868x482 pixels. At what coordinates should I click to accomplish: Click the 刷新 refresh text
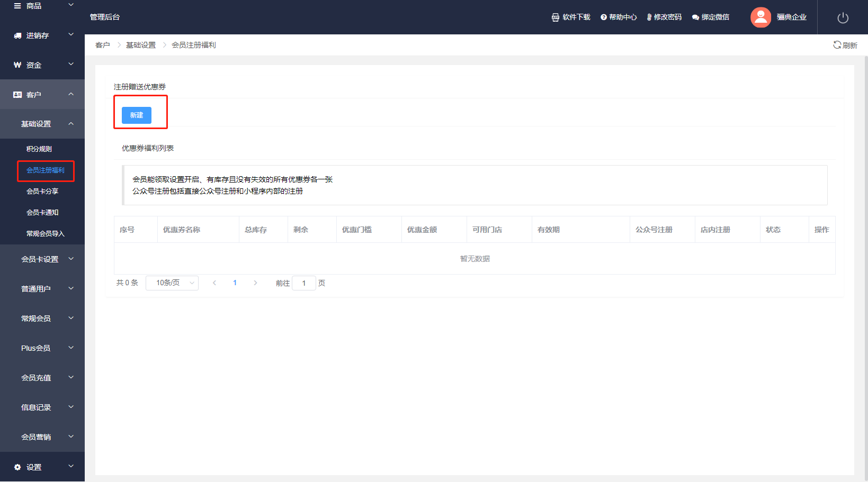pyautogui.click(x=849, y=46)
